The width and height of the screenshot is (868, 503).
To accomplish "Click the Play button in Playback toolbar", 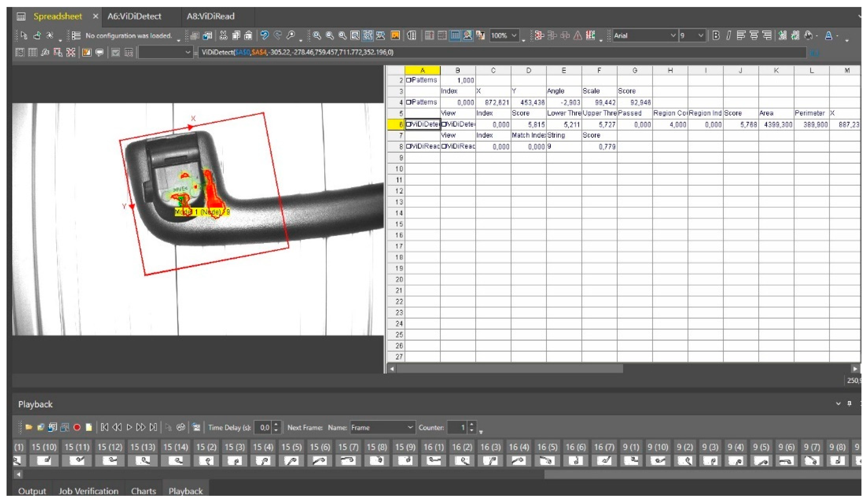I will click(x=129, y=427).
